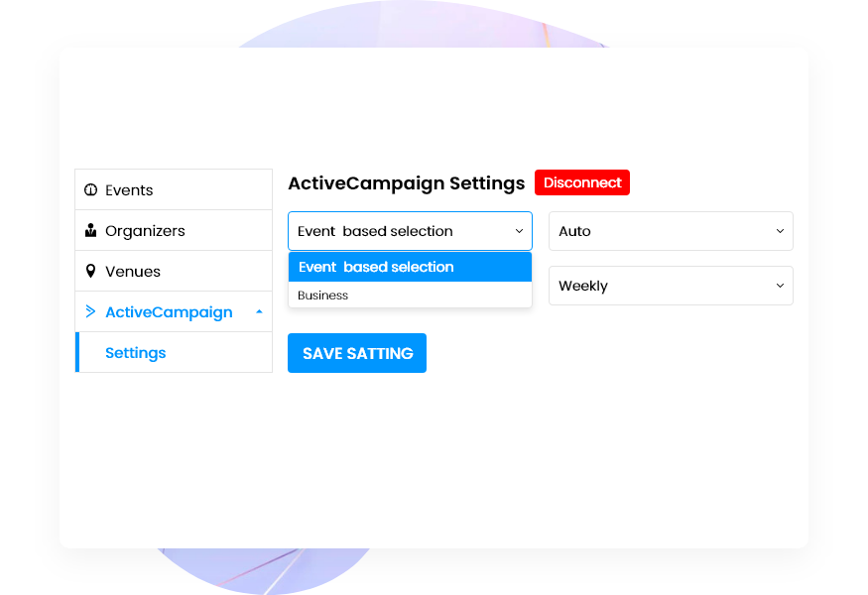
Task: Select the ActiveCampaign sidebar label
Action: tap(169, 312)
